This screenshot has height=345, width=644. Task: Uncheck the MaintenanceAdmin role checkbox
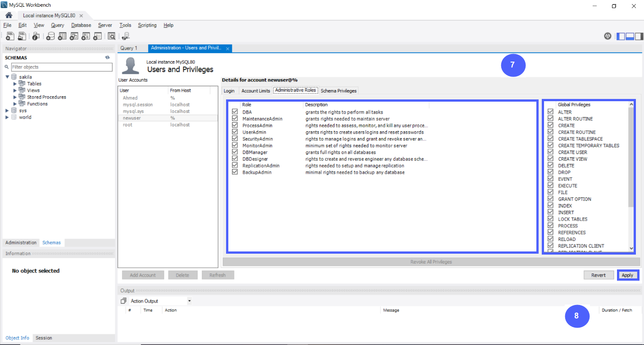[235, 119]
